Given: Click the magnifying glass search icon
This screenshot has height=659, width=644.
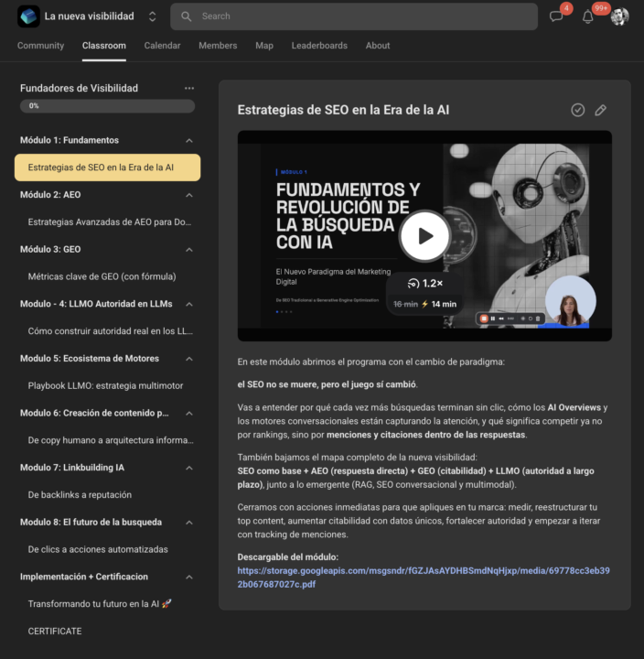Looking at the screenshot, I should point(186,16).
